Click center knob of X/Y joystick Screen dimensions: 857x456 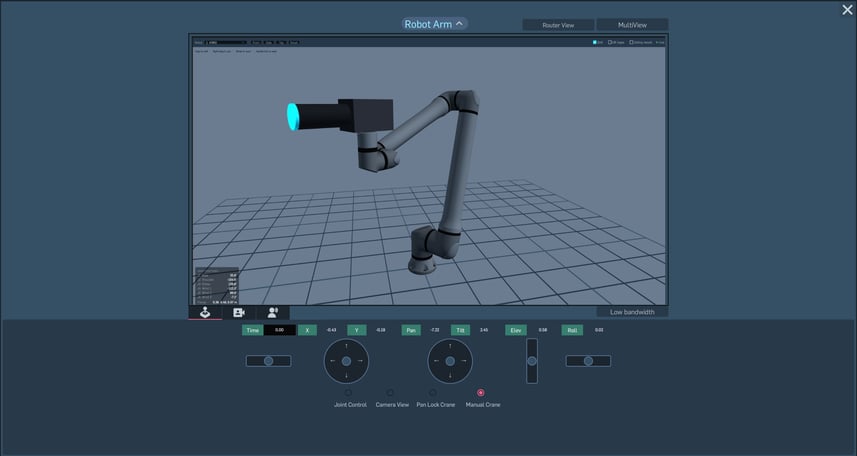[347, 361]
